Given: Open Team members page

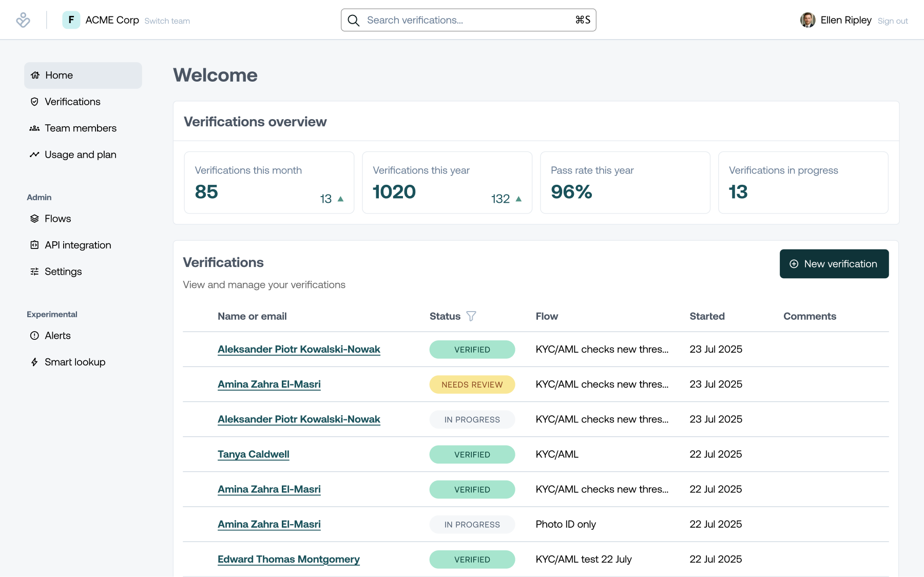Looking at the screenshot, I should pos(80,128).
